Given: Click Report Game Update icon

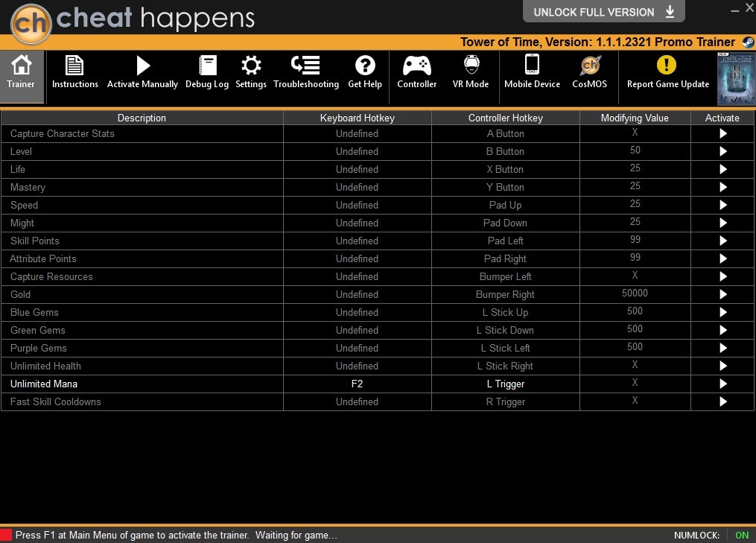Looking at the screenshot, I should [x=667, y=65].
